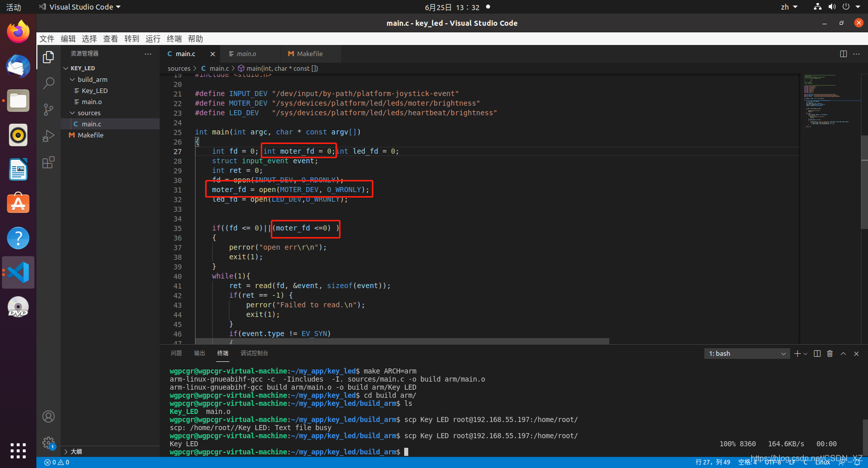Image resolution: width=868 pixels, height=468 pixels.
Task: Open the Visual Studio Code app menu
Action: pyautogui.click(x=80, y=7)
